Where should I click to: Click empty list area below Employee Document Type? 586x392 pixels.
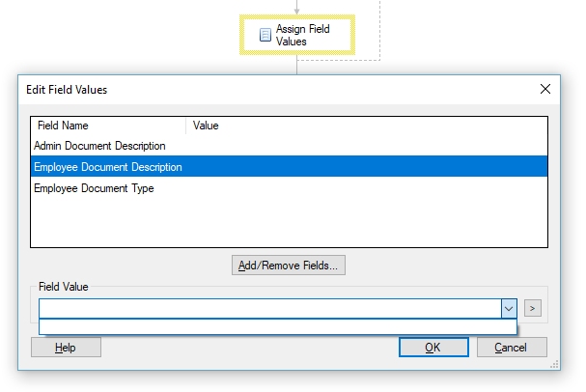click(289, 222)
